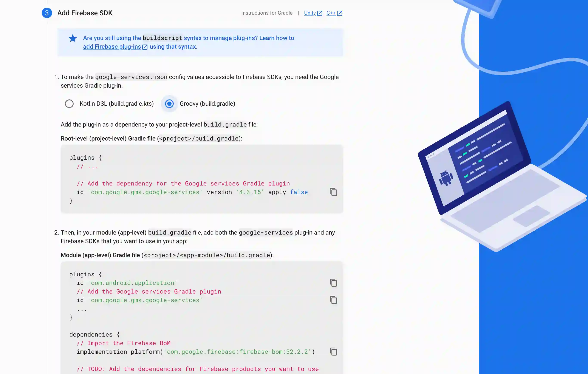The width and height of the screenshot is (588, 374).
Task: Click the blue star info icon
Action: 73,38
